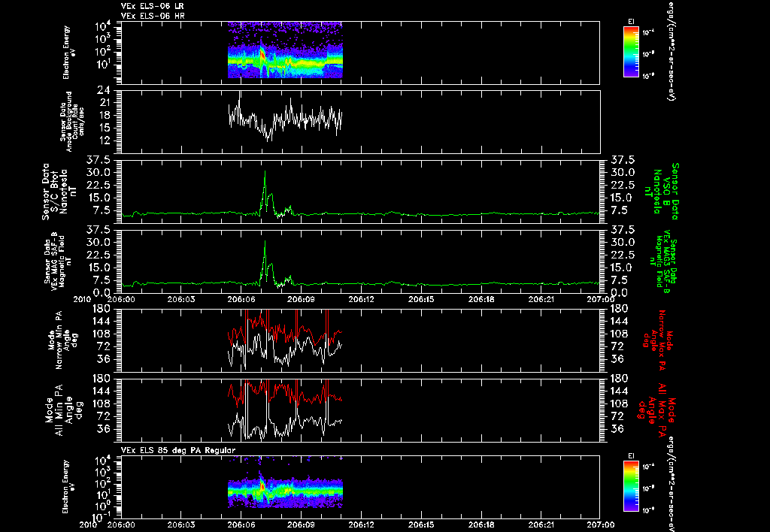Image resolution: width=770 pixels, height=532 pixels.
Task: Click '206:18' on the middle time axis
Action: pos(480,299)
